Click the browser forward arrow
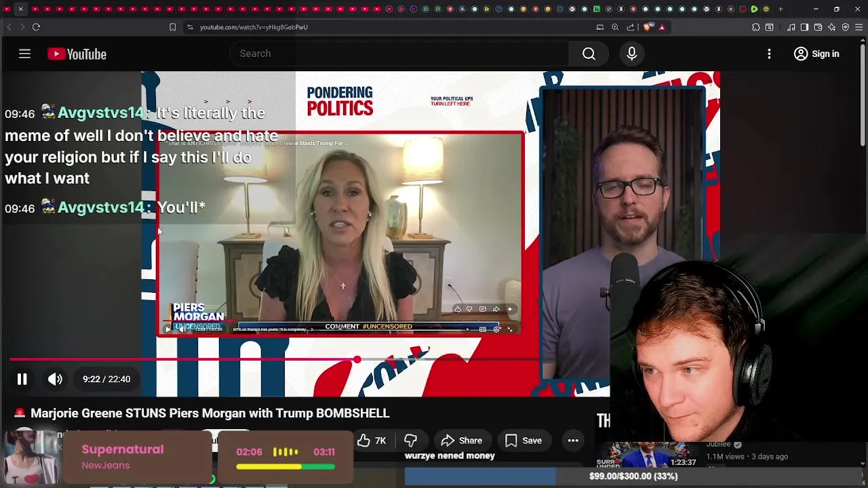This screenshot has height=488, width=868. click(22, 27)
